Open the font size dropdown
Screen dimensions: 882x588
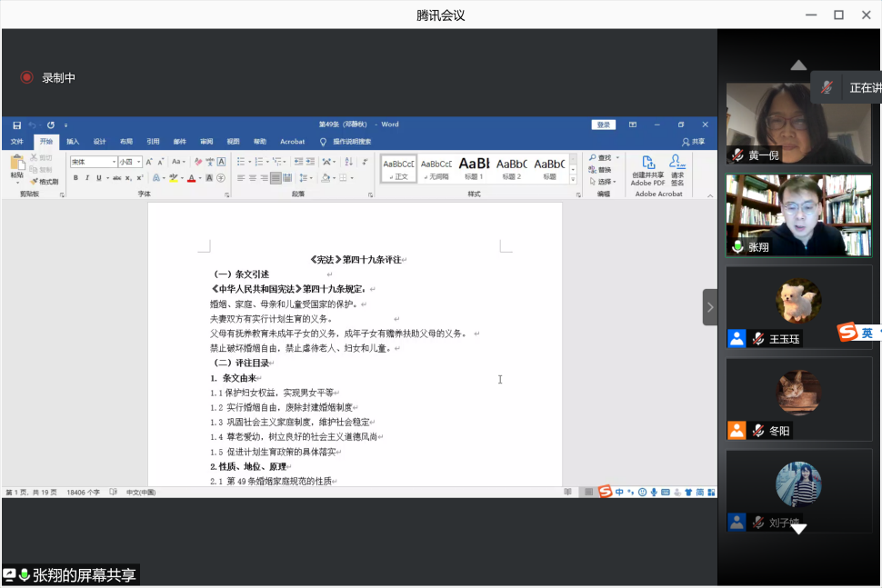click(138, 162)
